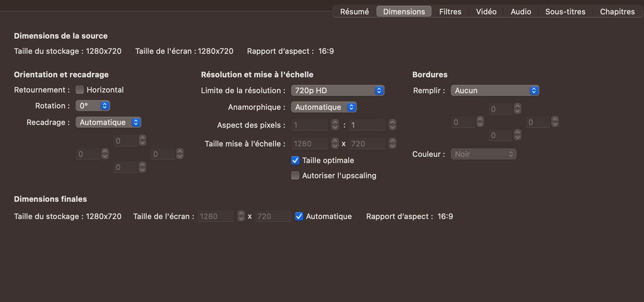
Task: Open Limite de la résolution dropdown
Action: [338, 90]
